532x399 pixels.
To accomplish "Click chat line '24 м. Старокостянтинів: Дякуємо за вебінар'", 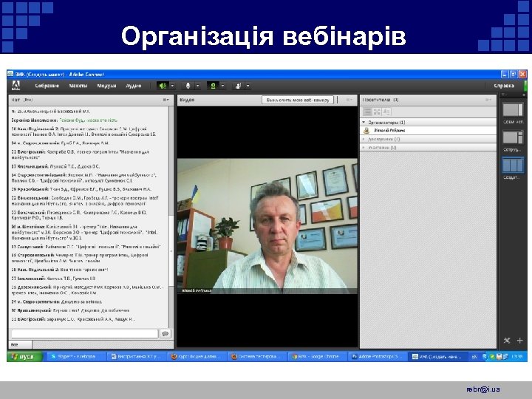I will [x=57, y=301].
